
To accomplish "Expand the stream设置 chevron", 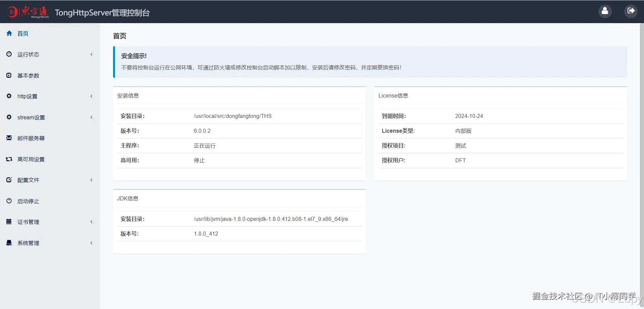I will [x=91, y=117].
